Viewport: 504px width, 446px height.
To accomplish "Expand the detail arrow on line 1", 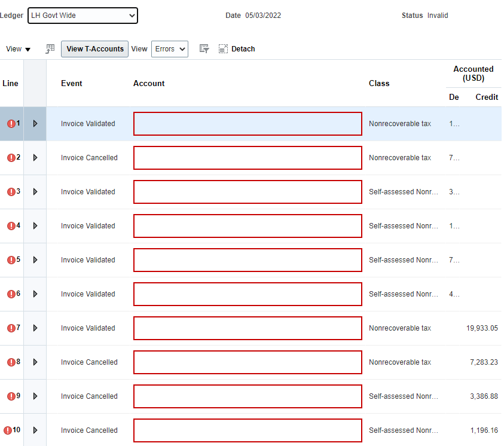I will click(x=35, y=123).
